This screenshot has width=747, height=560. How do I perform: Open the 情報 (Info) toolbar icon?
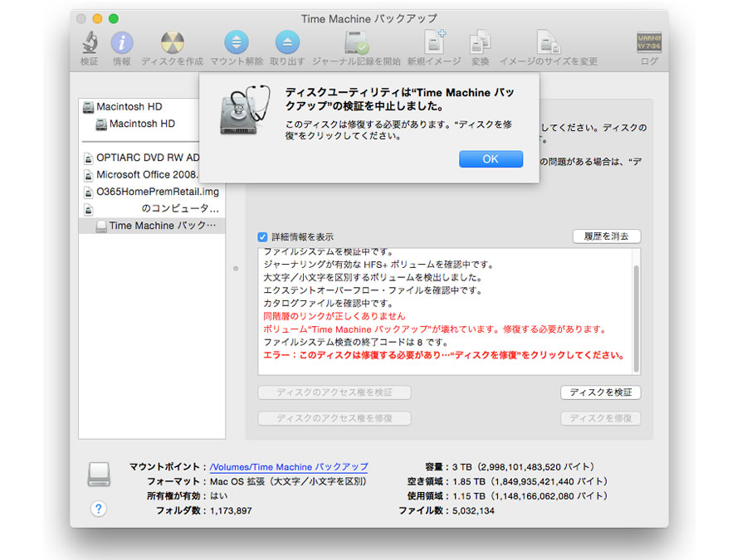pos(121,43)
